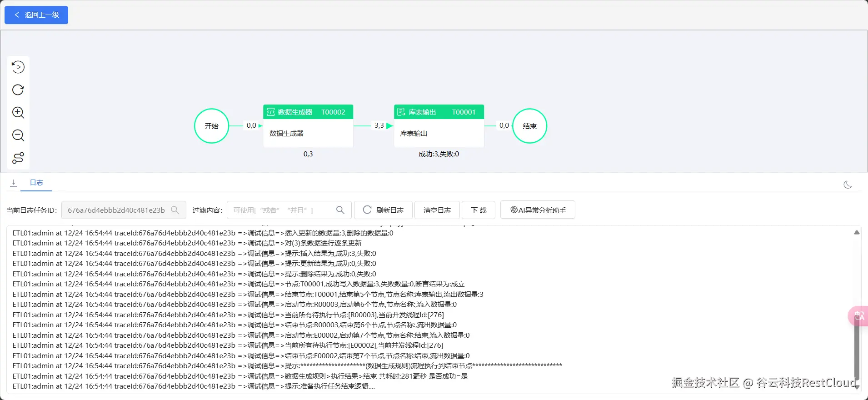This screenshot has height=400, width=868.
Task: Click the 0,0 label after start node
Action: (251, 125)
